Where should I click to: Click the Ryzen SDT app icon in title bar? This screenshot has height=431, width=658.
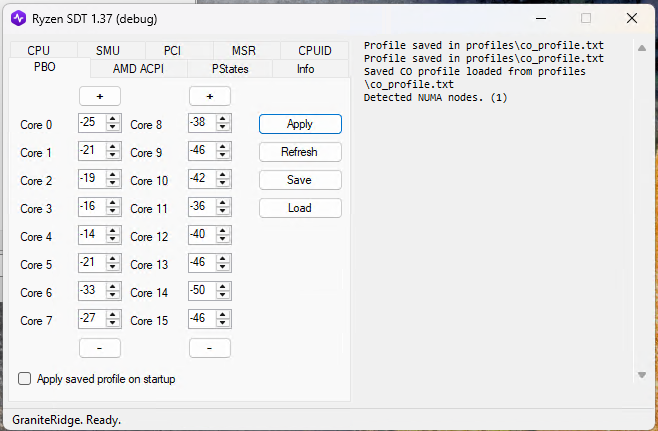pos(18,18)
